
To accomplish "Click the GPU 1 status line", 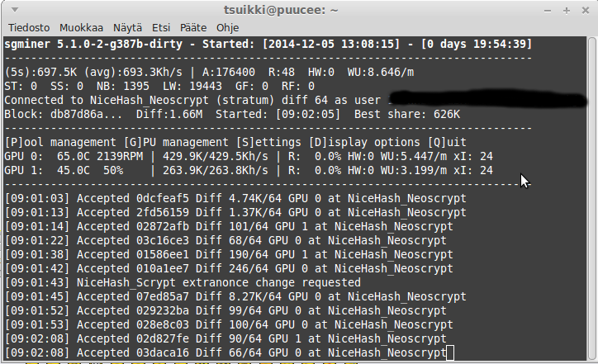I will coord(249,170).
